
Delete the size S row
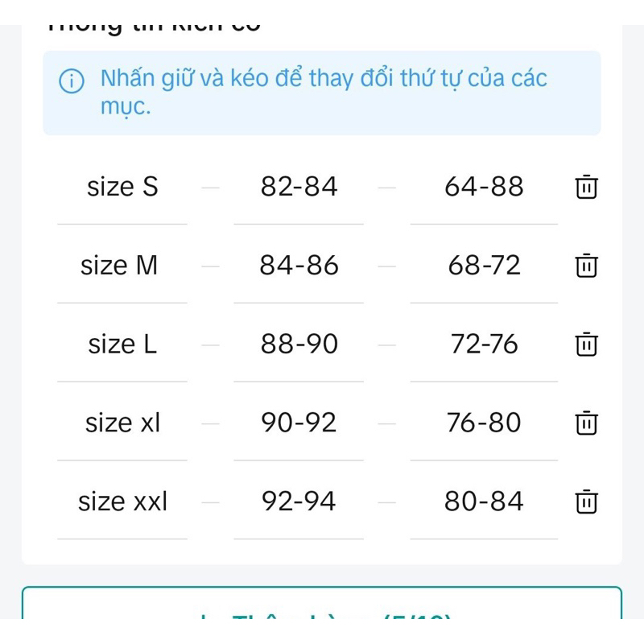pos(586,187)
